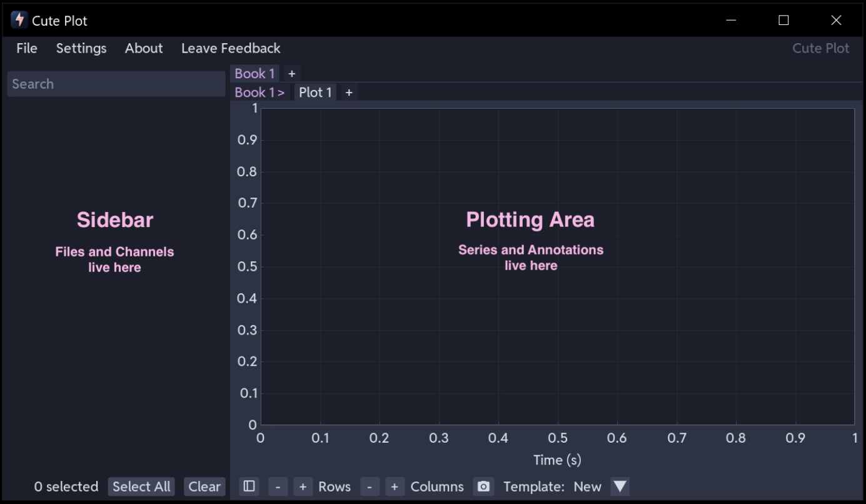
Task: Open the Template dropdown arrow
Action: point(620,486)
